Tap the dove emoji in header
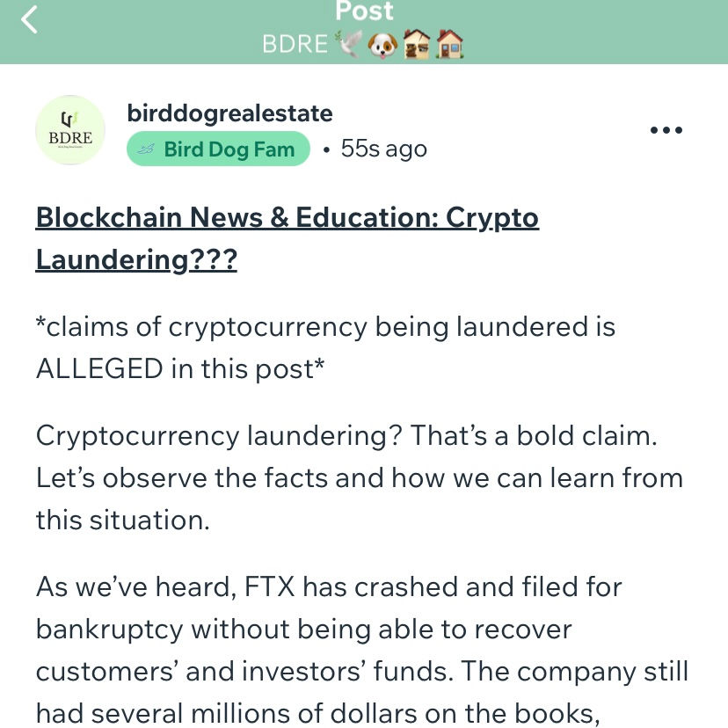Screen dimensions: 728x728 349,44
